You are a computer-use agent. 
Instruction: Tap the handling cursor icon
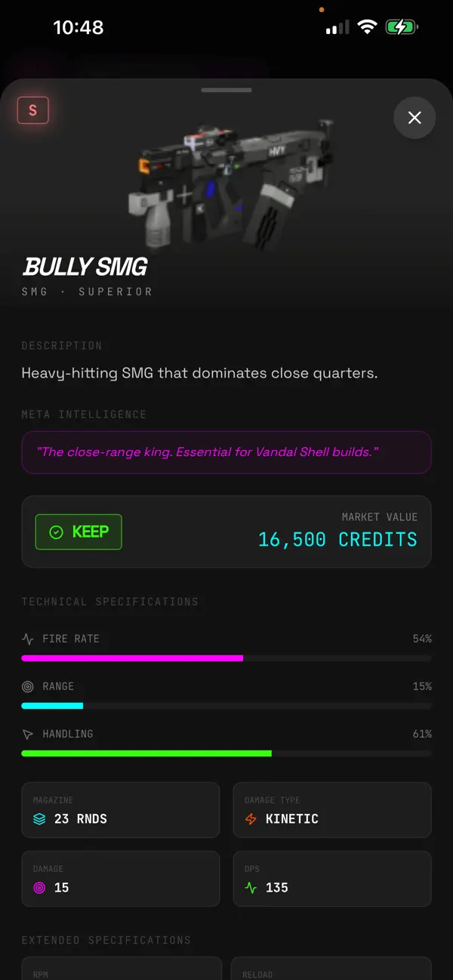click(x=28, y=734)
